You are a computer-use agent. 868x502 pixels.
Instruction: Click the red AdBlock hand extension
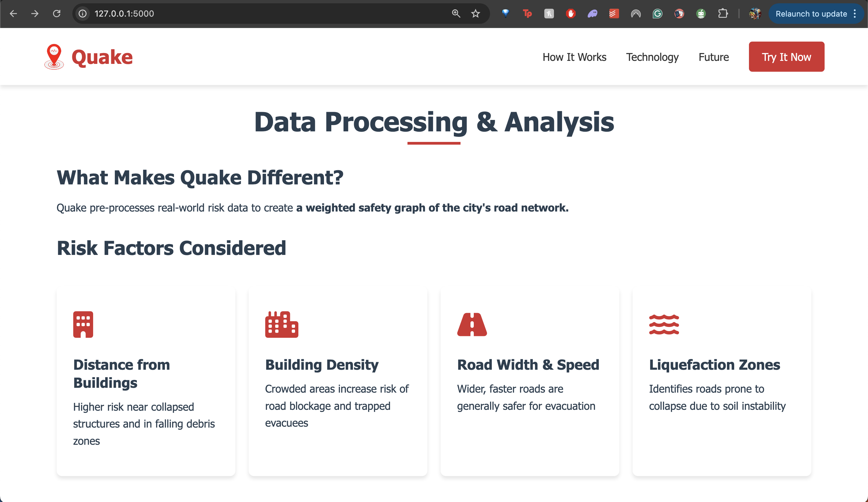[x=571, y=14]
